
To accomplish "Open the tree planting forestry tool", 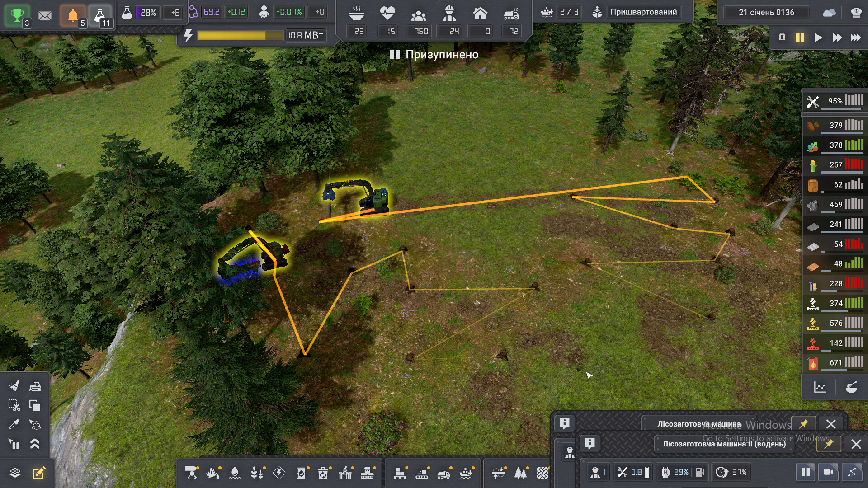I will tap(520, 473).
